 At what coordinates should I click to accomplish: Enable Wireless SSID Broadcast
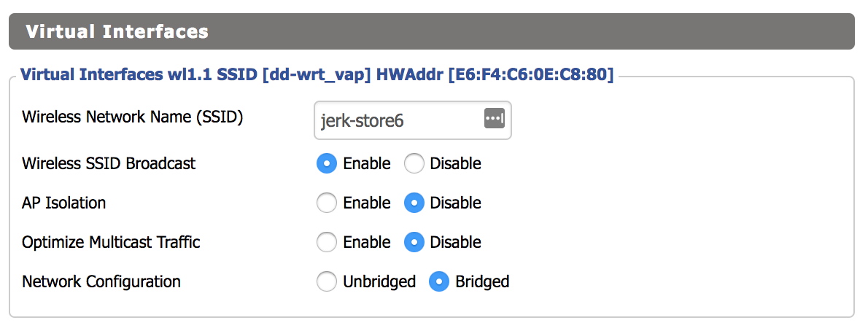click(x=327, y=163)
